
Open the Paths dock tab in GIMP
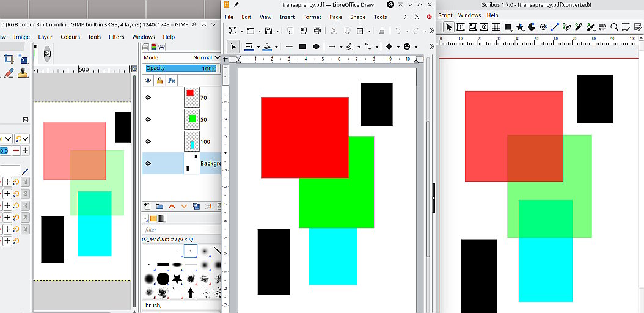(x=161, y=47)
